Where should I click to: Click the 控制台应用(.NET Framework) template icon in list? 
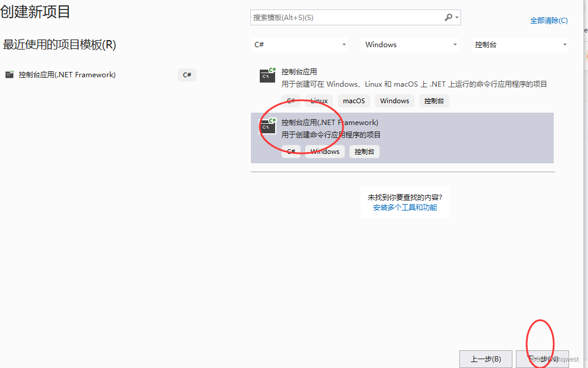268,126
